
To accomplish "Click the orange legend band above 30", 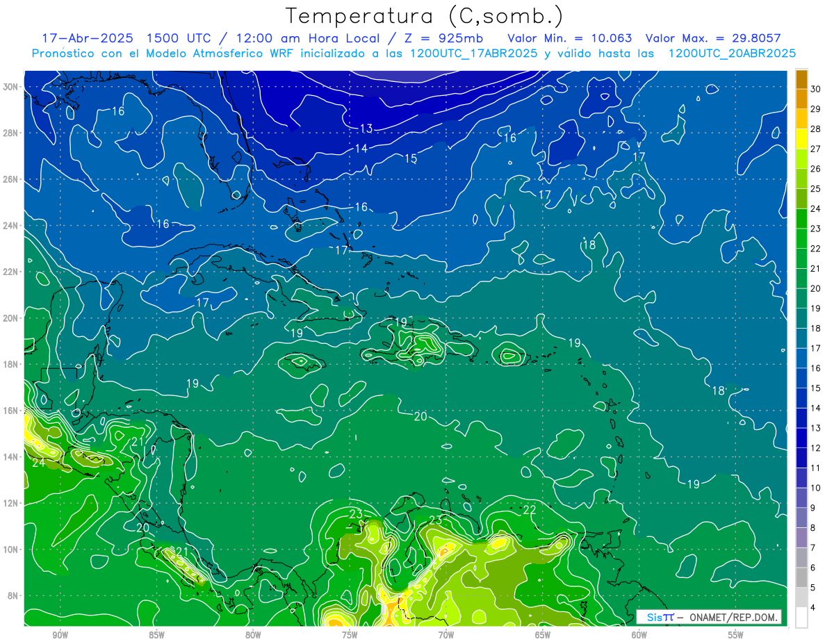I will 801,79.
